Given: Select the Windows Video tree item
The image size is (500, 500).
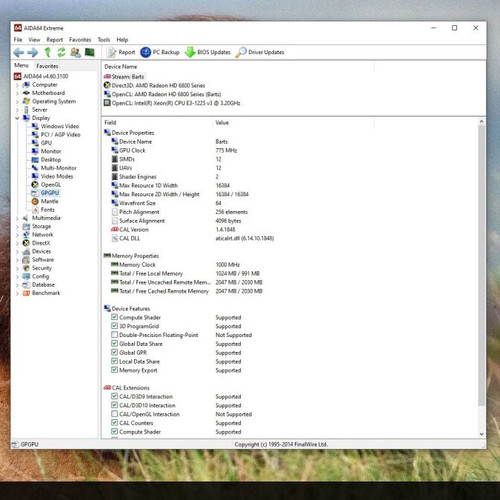Looking at the screenshot, I should tap(55, 126).
